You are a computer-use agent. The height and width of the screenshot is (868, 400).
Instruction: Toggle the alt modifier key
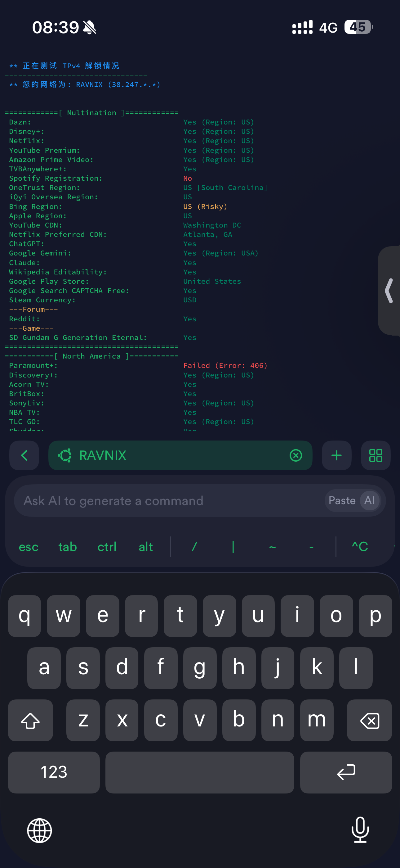[x=145, y=547]
